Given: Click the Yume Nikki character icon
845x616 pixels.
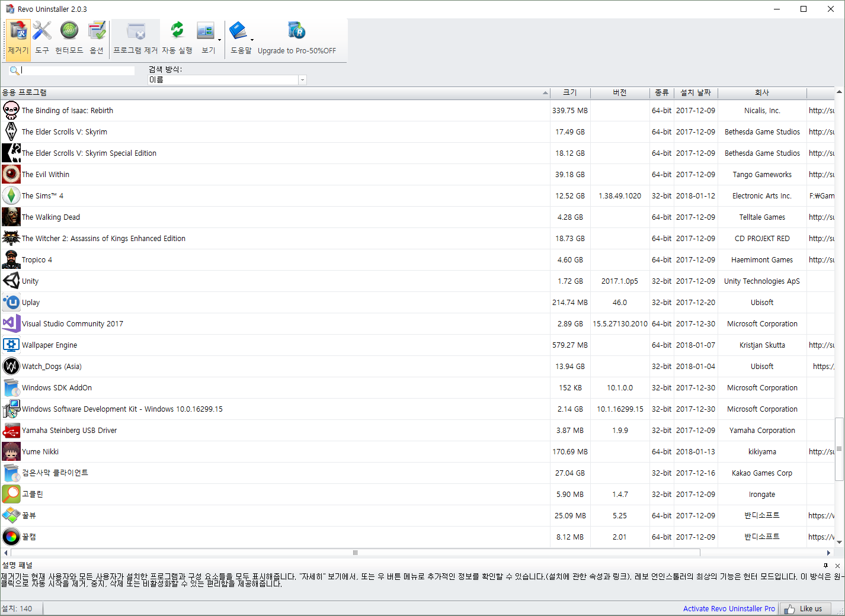Looking at the screenshot, I should tap(11, 451).
